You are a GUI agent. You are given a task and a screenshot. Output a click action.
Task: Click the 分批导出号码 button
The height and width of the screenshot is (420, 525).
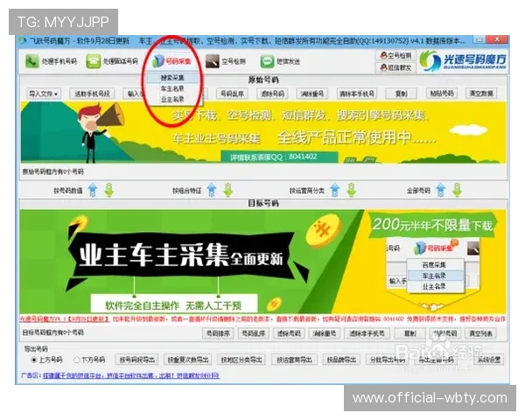(x=388, y=360)
